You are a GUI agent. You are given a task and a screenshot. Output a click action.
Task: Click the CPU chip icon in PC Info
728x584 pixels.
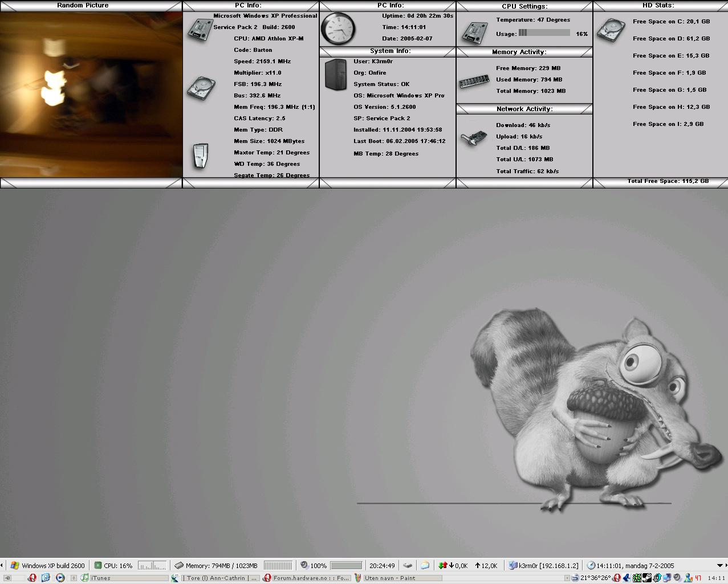click(x=200, y=29)
